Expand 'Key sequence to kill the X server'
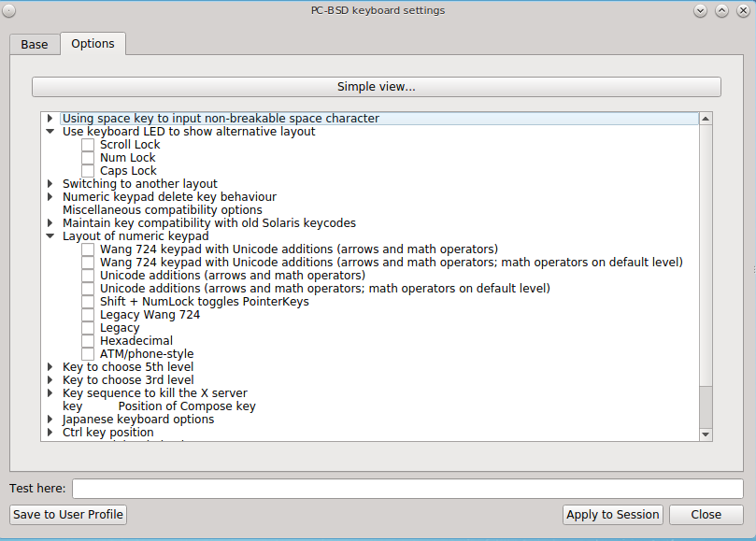Viewport: 756px width, 541px height. point(50,392)
